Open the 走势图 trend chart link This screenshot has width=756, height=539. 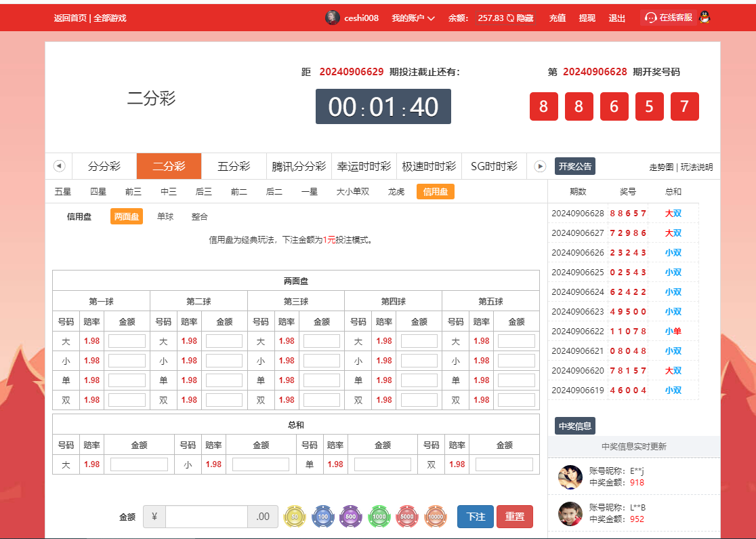point(661,167)
